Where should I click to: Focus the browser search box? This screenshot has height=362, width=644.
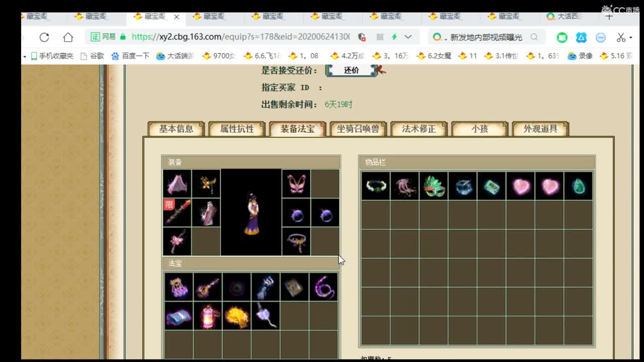click(x=486, y=37)
